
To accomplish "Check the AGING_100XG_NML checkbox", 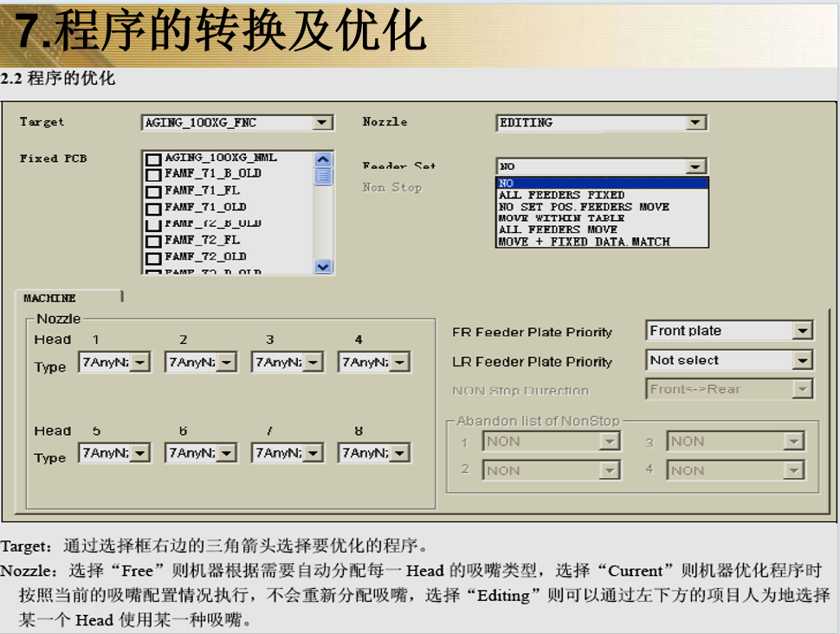I will coord(153,159).
